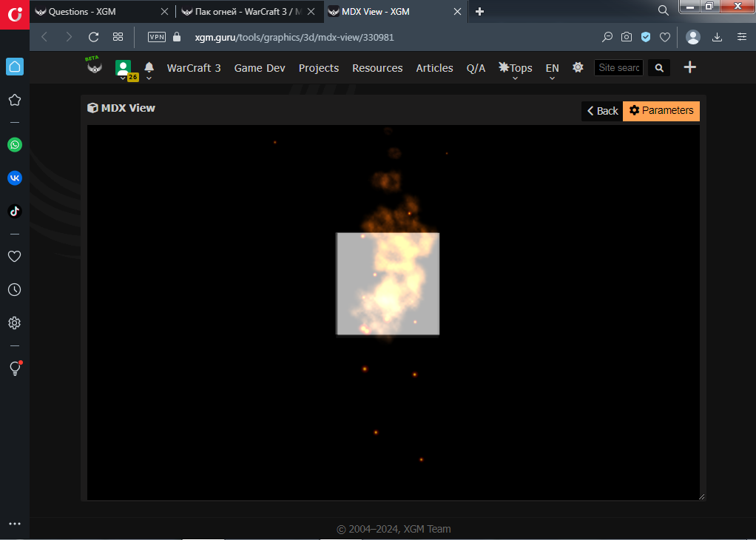The width and height of the screenshot is (756, 540).
Task: Reload the current page
Action: pyautogui.click(x=93, y=37)
